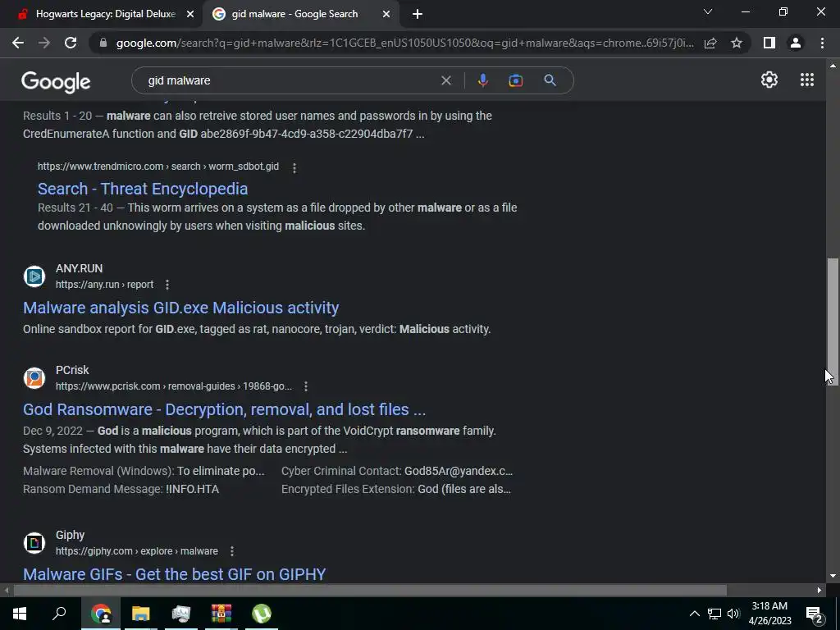840x630 pixels.
Task: Click the ANY.RUN site favicon
Action: (34, 276)
